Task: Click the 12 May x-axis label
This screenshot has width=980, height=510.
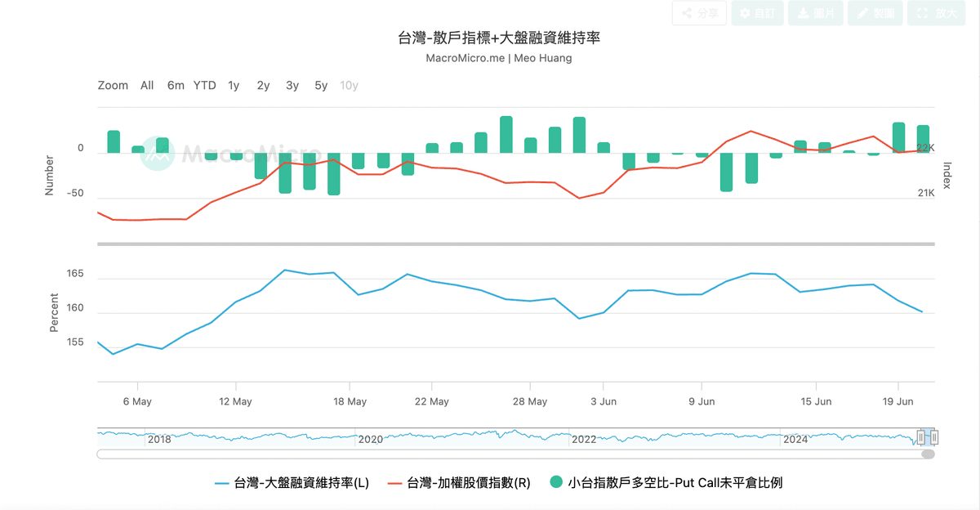Action: (x=235, y=401)
